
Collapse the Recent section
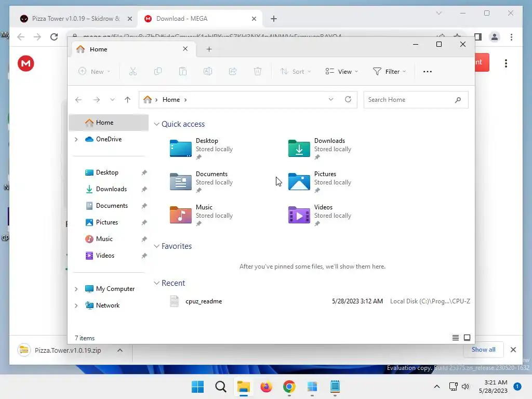(x=156, y=283)
